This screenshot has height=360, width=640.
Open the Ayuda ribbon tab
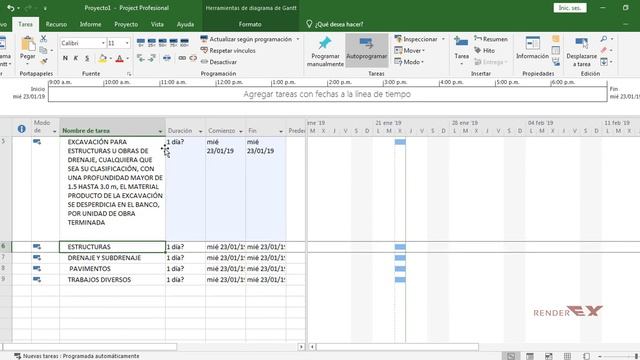185,24
